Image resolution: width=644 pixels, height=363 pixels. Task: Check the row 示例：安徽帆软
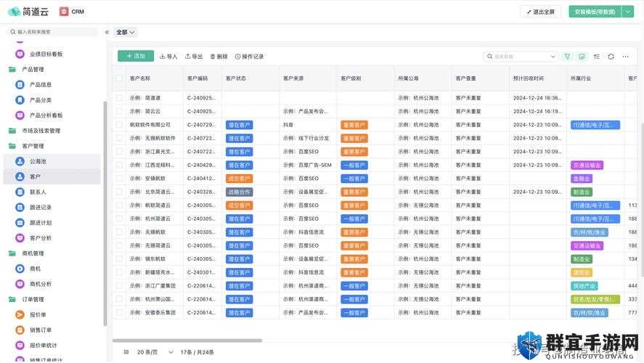click(x=120, y=178)
